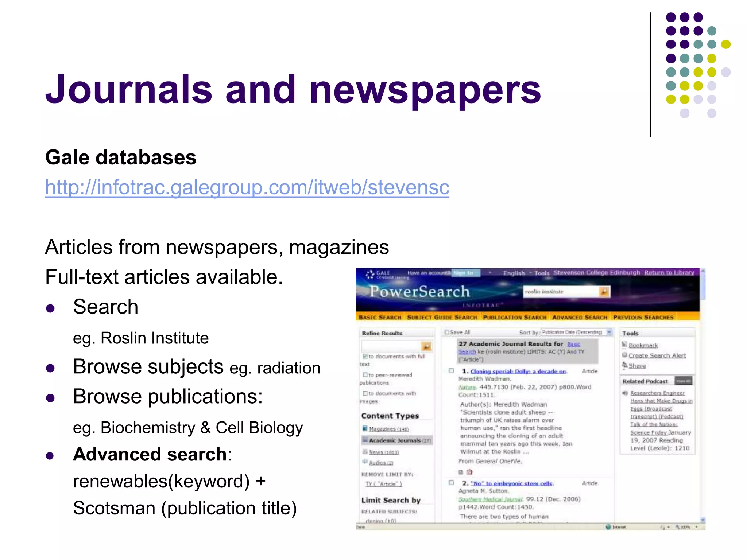Remove the TY Article limit
The height and width of the screenshot is (560, 747).
point(384,484)
